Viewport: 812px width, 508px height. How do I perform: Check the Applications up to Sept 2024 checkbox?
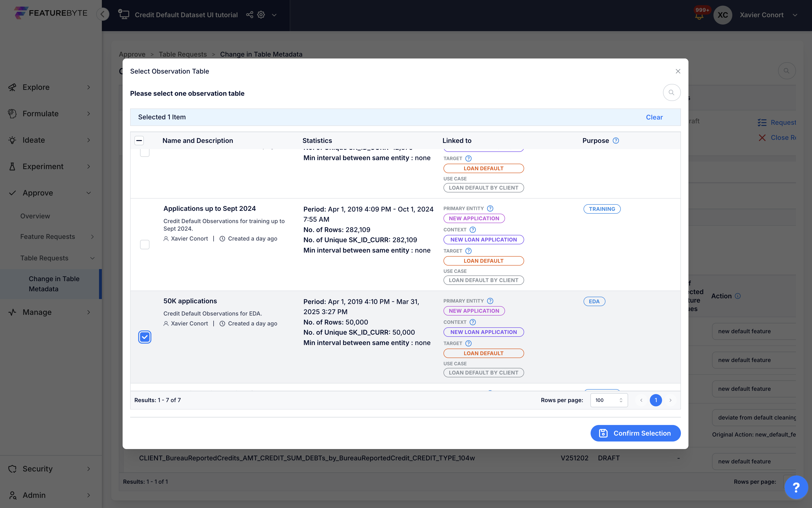coord(145,245)
